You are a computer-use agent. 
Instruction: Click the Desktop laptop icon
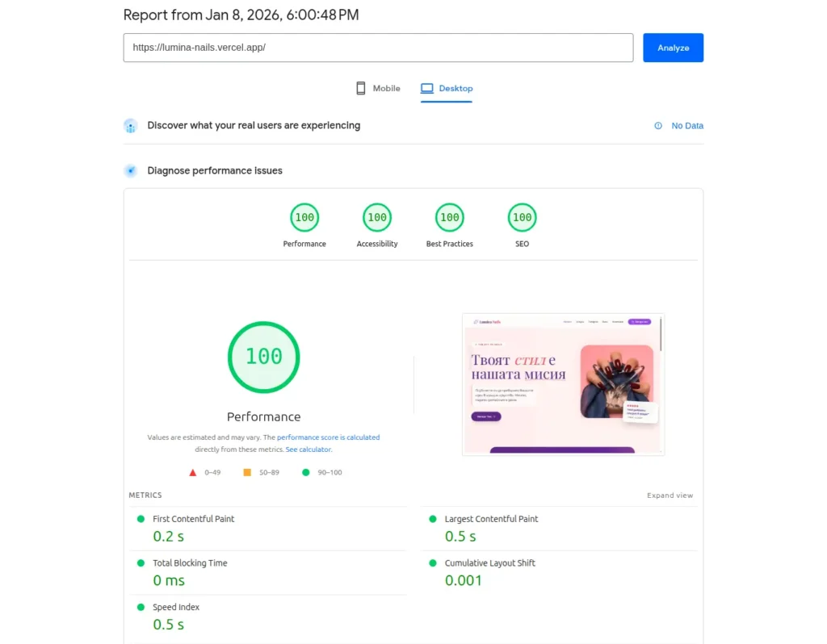(426, 88)
